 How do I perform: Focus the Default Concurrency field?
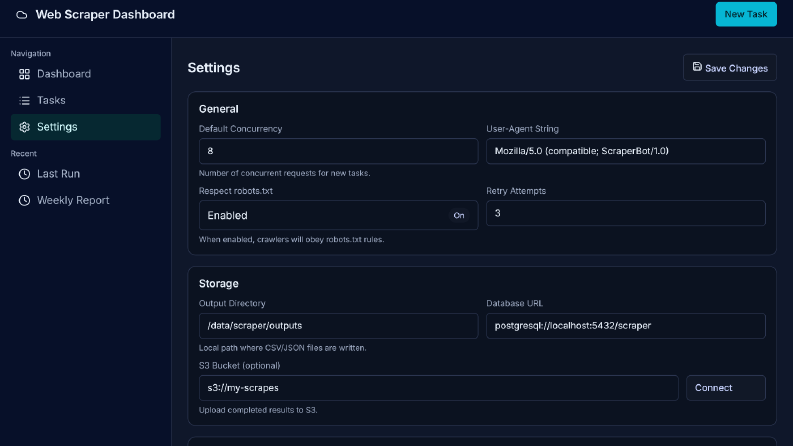pyautogui.click(x=338, y=151)
